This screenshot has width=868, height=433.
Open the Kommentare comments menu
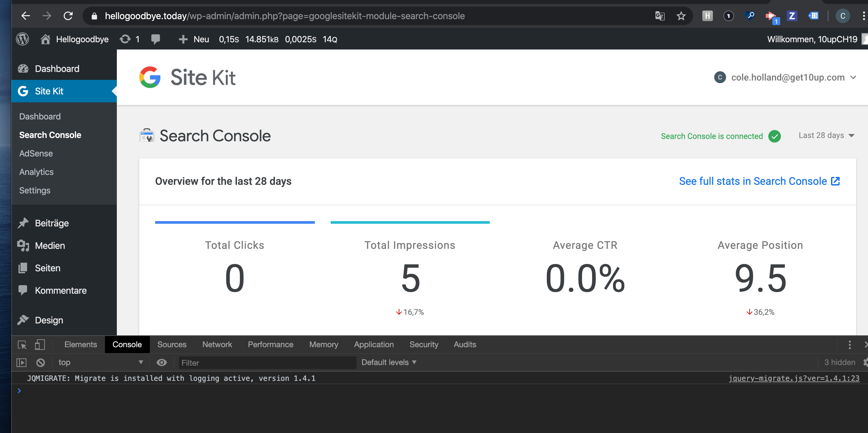coord(64,290)
